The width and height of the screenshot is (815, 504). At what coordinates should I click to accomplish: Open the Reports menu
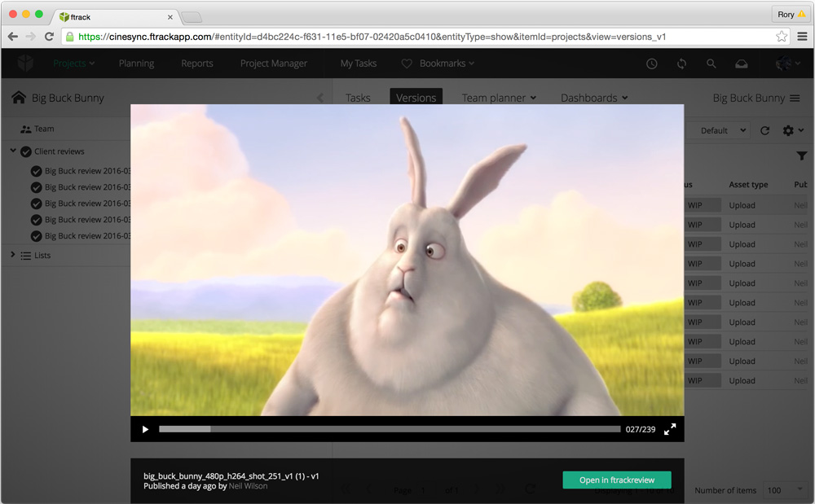(x=197, y=64)
